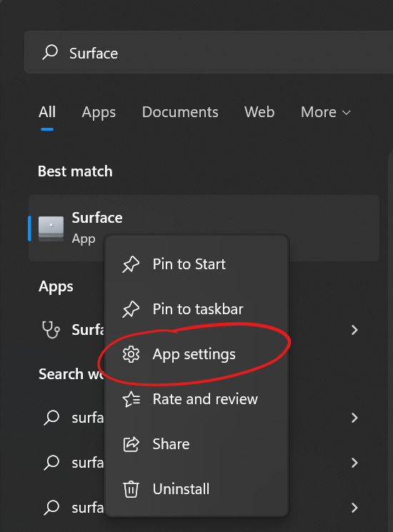Screen dimensions: 393x532
Task: Expand the third web suggestion chevron
Action: click(354, 508)
